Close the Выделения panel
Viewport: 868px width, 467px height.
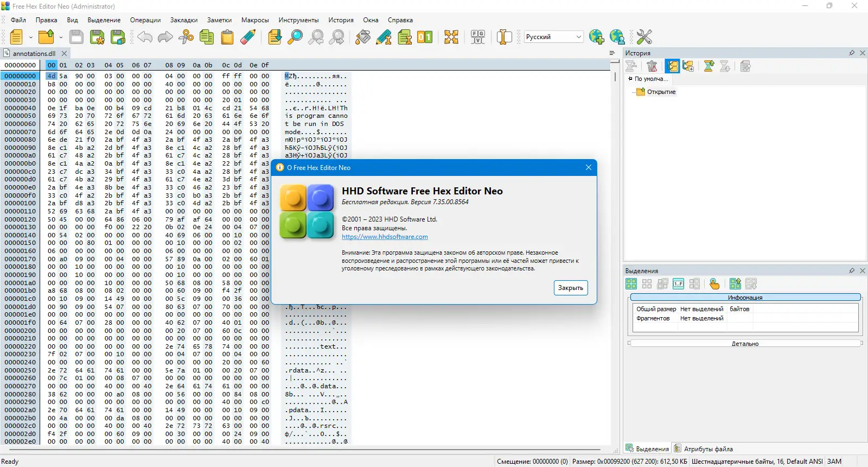pyautogui.click(x=863, y=270)
